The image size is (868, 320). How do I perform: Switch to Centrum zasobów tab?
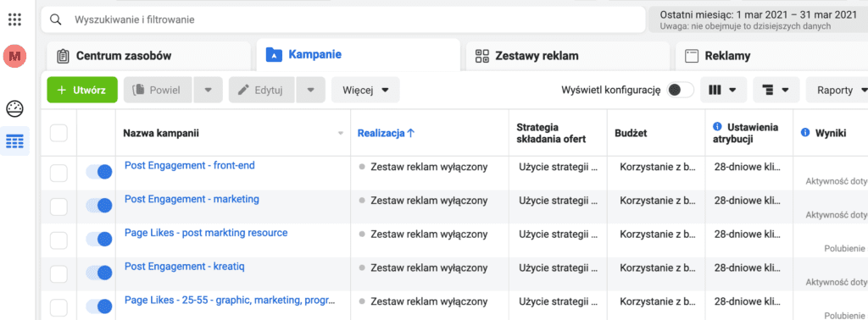click(148, 56)
